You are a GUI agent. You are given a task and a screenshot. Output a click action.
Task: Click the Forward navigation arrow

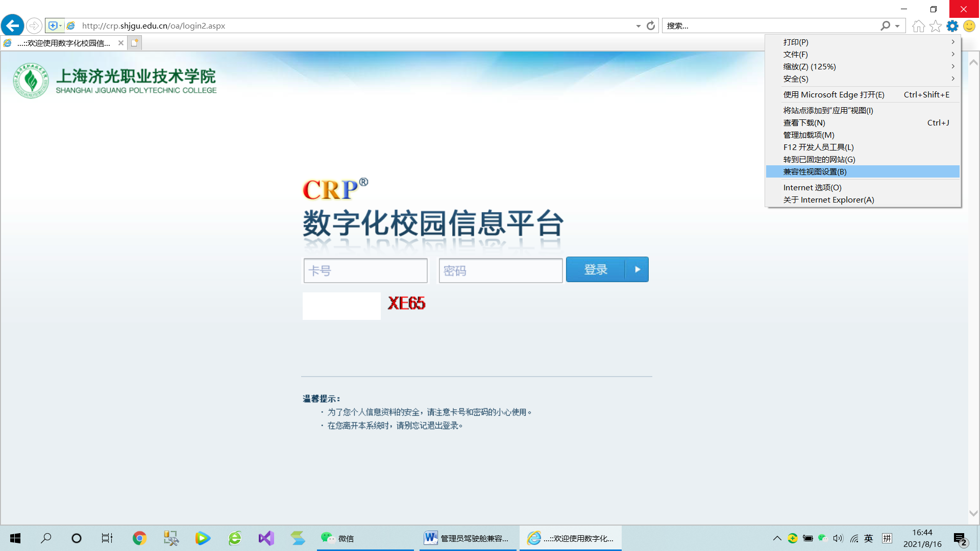tap(34, 26)
